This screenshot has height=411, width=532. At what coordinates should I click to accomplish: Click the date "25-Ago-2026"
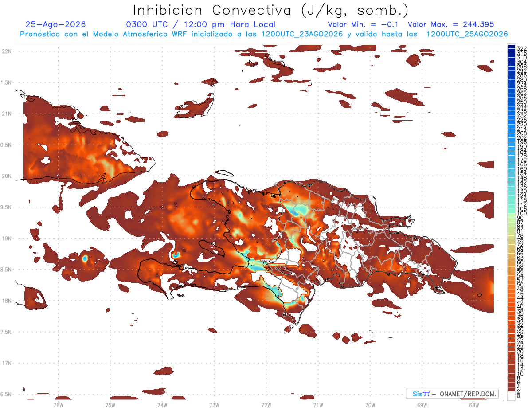coord(55,24)
